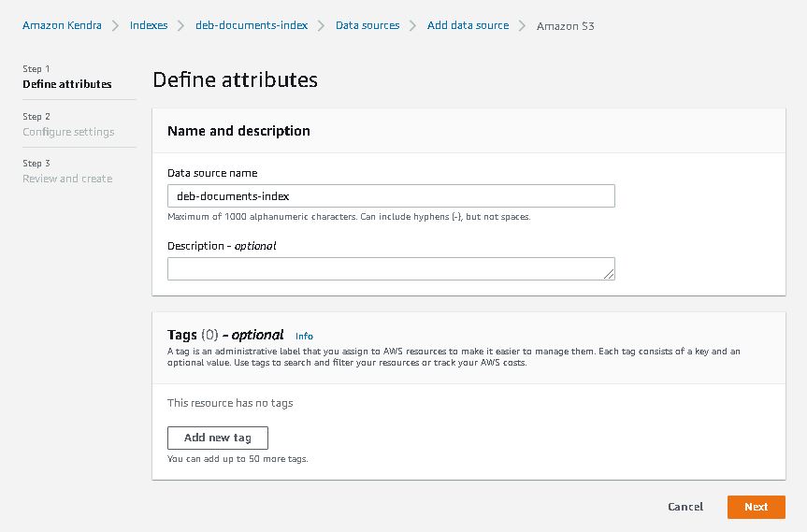Click the Tags (0) optional heading

click(x=225, y=335)
